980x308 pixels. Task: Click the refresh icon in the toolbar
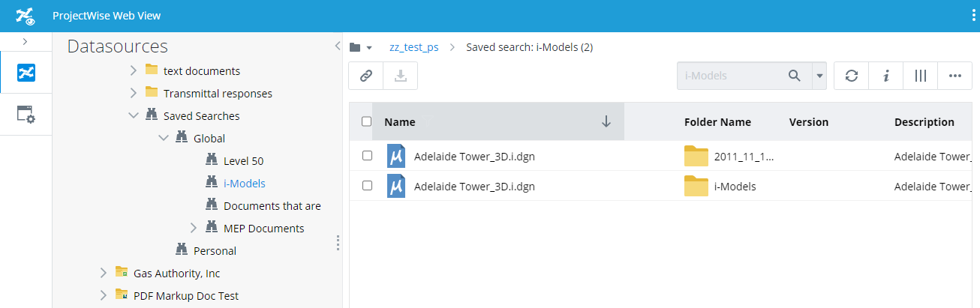click(x=852, y=76)
